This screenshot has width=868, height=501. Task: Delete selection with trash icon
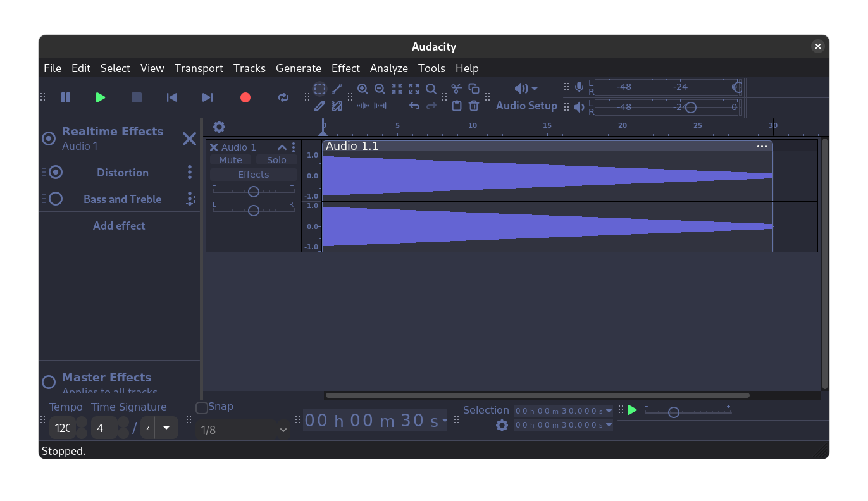pos(474,106)
